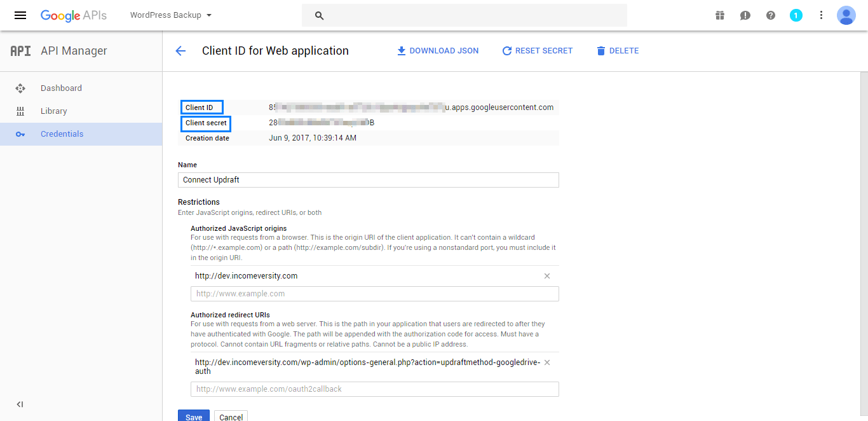The height and width of the screenshot is (421, 868).
Task: Click the search magnifier icon
Action: pos(320,15)
